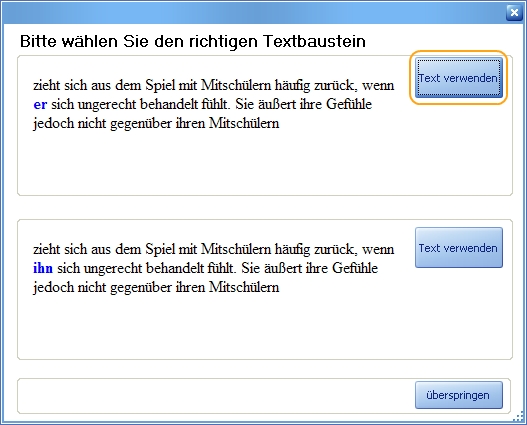Screen dimensions: 527x425
Task: Skip this choice with the überspringen button
Action: point(459,395)
